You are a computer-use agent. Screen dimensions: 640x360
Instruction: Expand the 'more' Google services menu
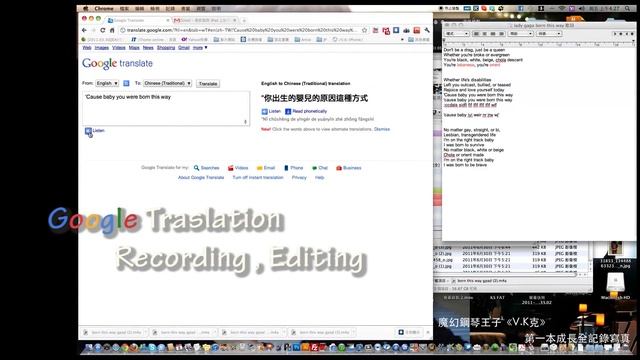[200, 48]
